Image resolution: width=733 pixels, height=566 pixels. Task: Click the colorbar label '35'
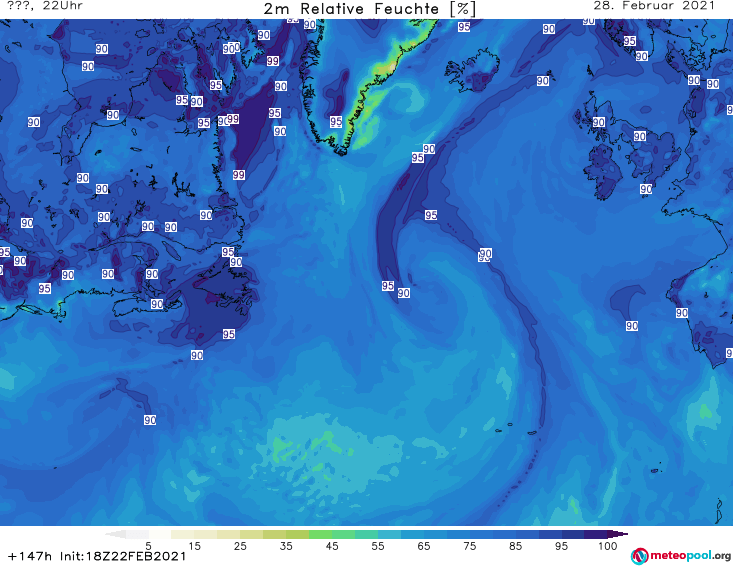coord(286,545)
